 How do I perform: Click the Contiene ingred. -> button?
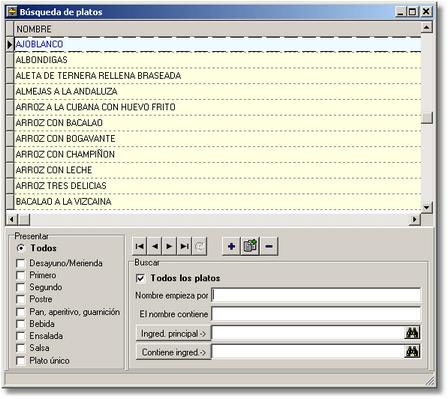[x=173, y=352]
